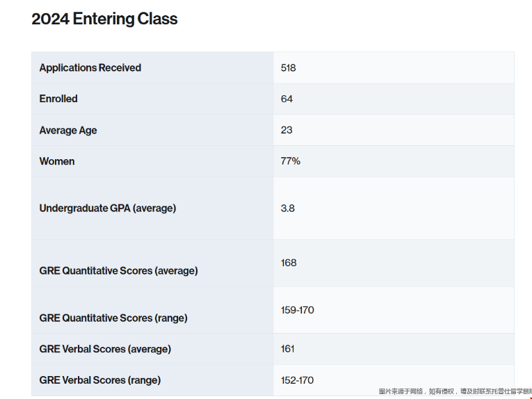Click the average age value 23

pos(287,130)
